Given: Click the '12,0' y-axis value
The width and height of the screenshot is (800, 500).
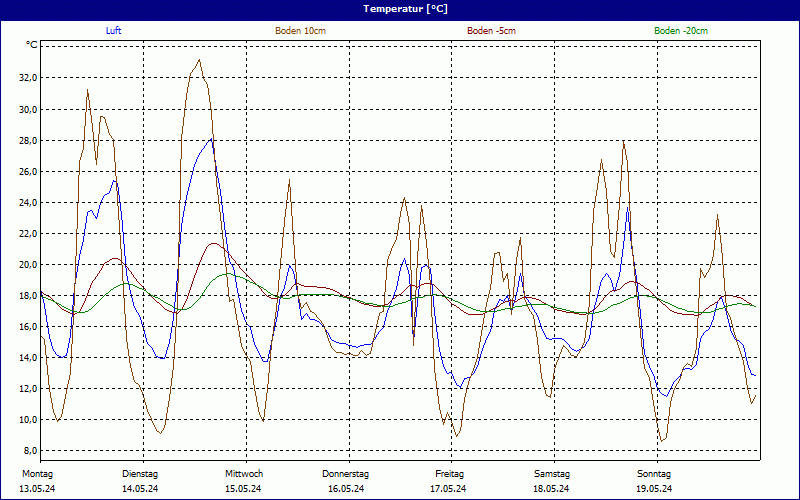Looking at the screenshot, I should click(x=29, y=389).
